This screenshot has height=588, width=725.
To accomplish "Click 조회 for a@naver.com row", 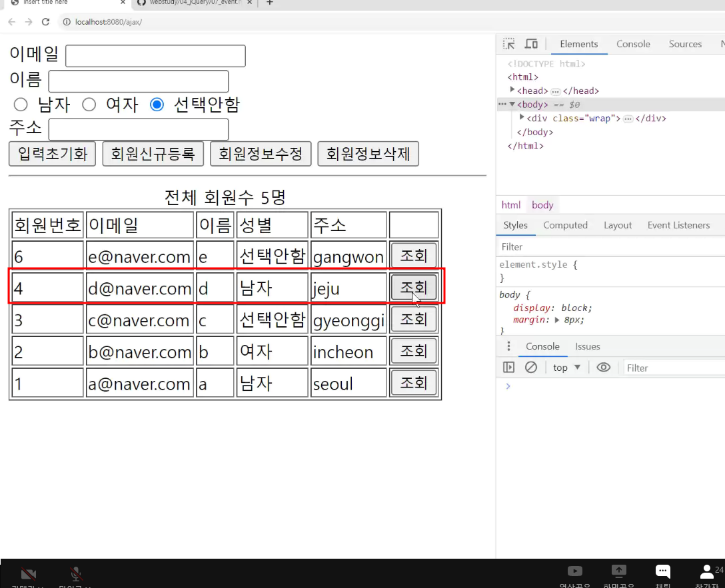I will (x=414, y=383).
